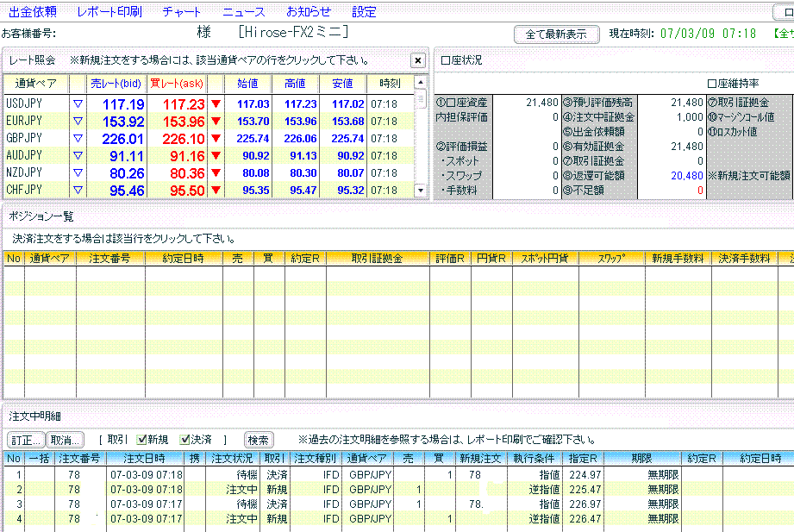Screen dimensions: 794x532
Task: Click the blue triangle beside USDJPY
Action: point(77,104)
